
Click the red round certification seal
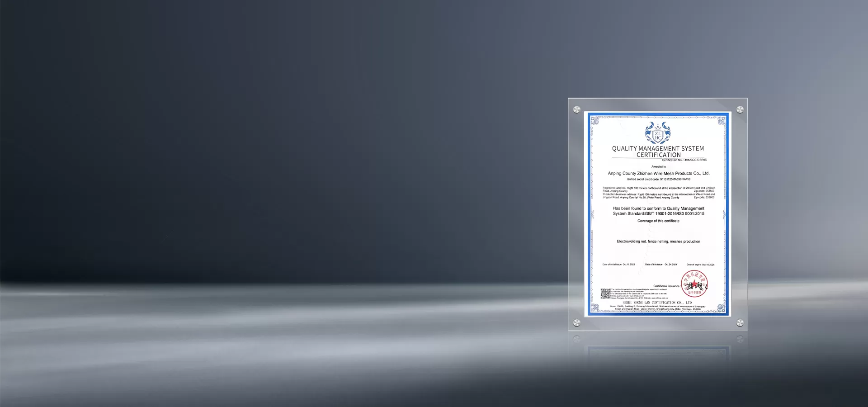coord(694,284)
